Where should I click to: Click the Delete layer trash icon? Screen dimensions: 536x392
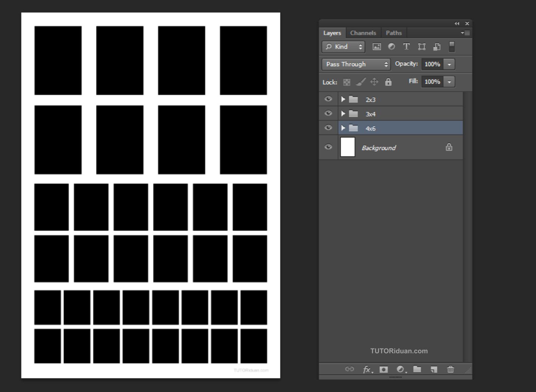pos(450,369)
